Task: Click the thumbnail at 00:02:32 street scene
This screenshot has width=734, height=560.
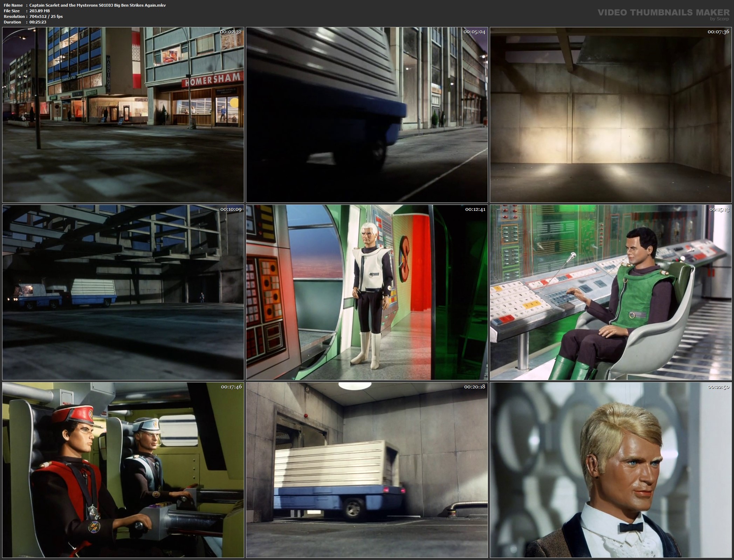Action: tap(123, 115)
